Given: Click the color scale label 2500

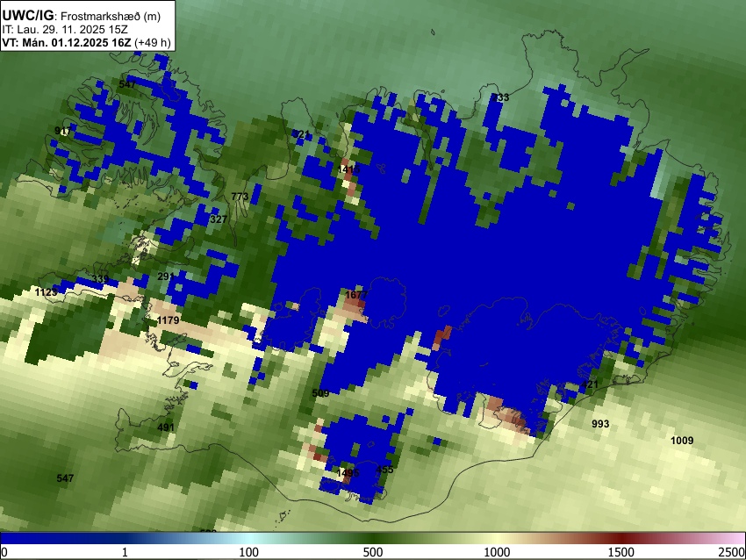Looking at the screenshot, I should tap(732, 552).
